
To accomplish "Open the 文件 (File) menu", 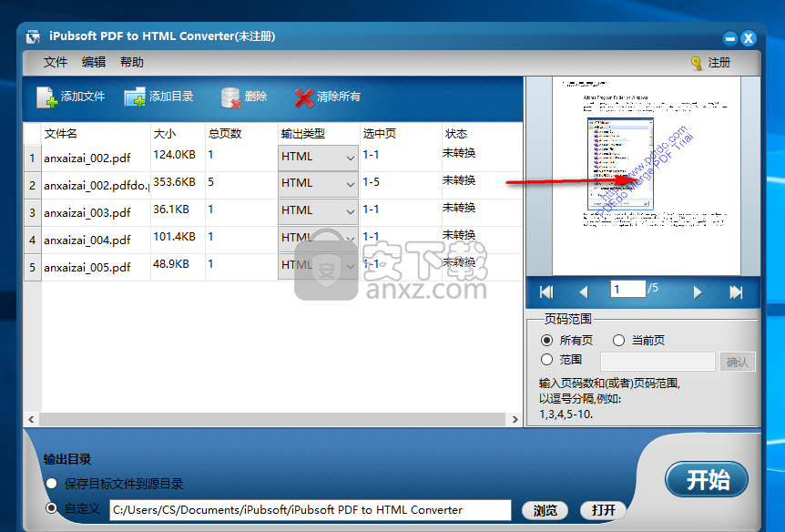I will click(x=55, y=62).
